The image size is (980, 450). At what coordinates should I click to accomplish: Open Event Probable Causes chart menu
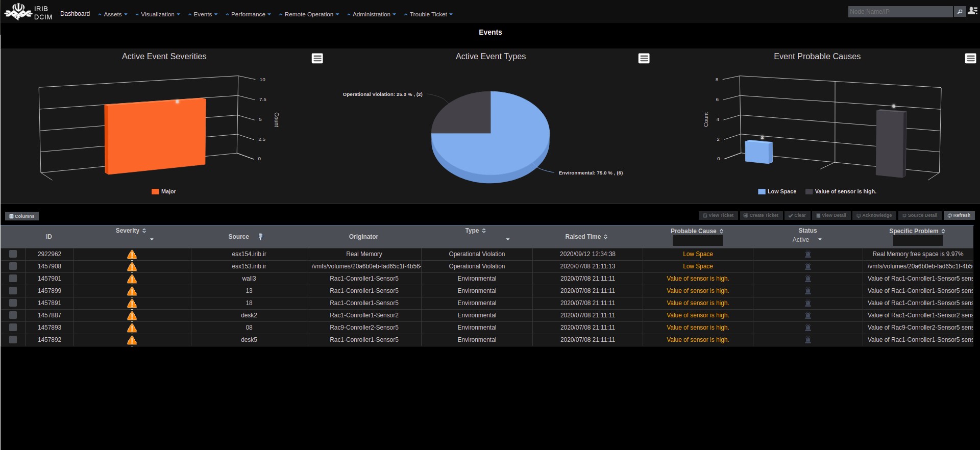[x=970, y=59]
